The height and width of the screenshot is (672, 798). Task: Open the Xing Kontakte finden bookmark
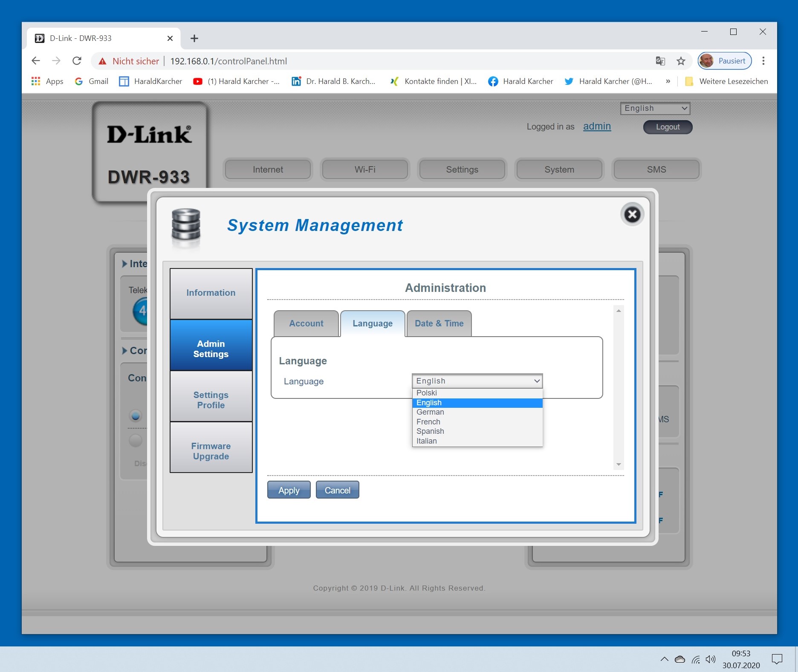pyautogui.click(x=433, y=81)
